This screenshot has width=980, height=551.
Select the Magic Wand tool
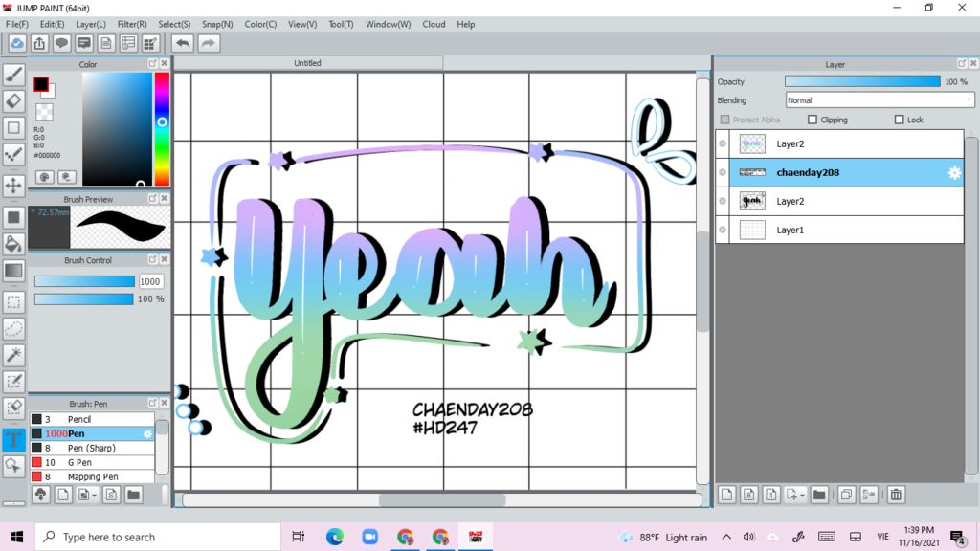(13, 355)
